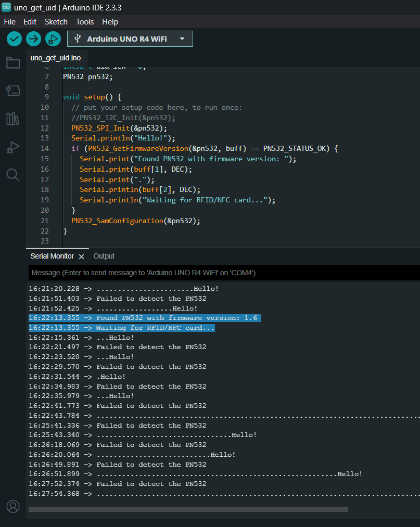This screenshot has width=420, height=527.
Task: Click the Arduino IDE logo in title bar
Action: pyautogui.click(x=6, y=7)
